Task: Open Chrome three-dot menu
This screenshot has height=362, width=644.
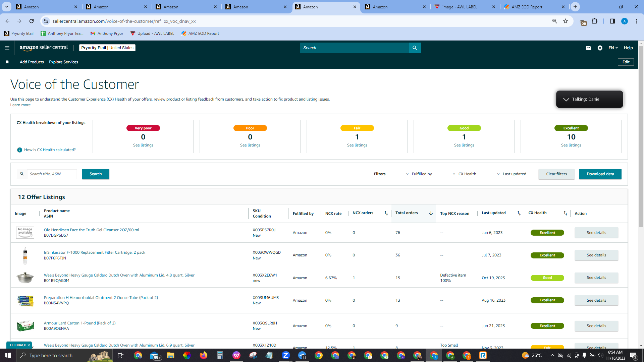Action: pos(637,21)
